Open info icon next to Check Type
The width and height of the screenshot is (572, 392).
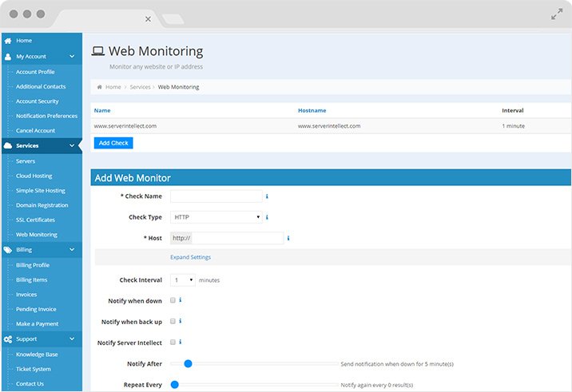[x=267, y=217]
